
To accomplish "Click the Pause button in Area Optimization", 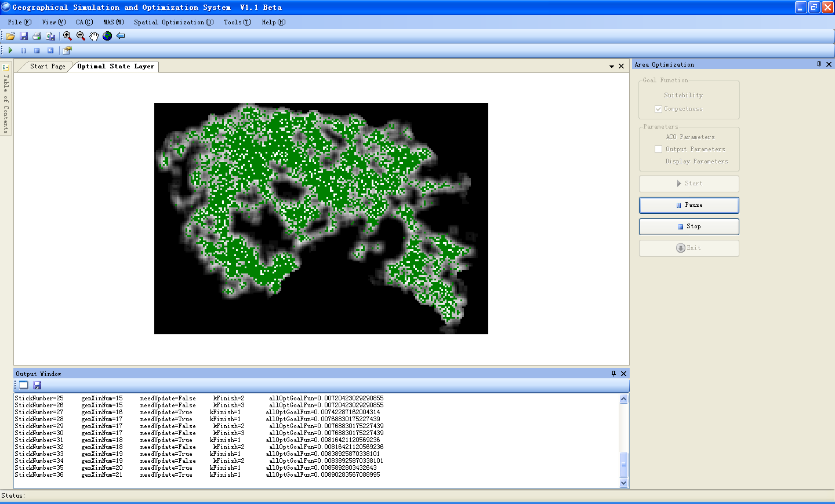I will click(689, 205).
